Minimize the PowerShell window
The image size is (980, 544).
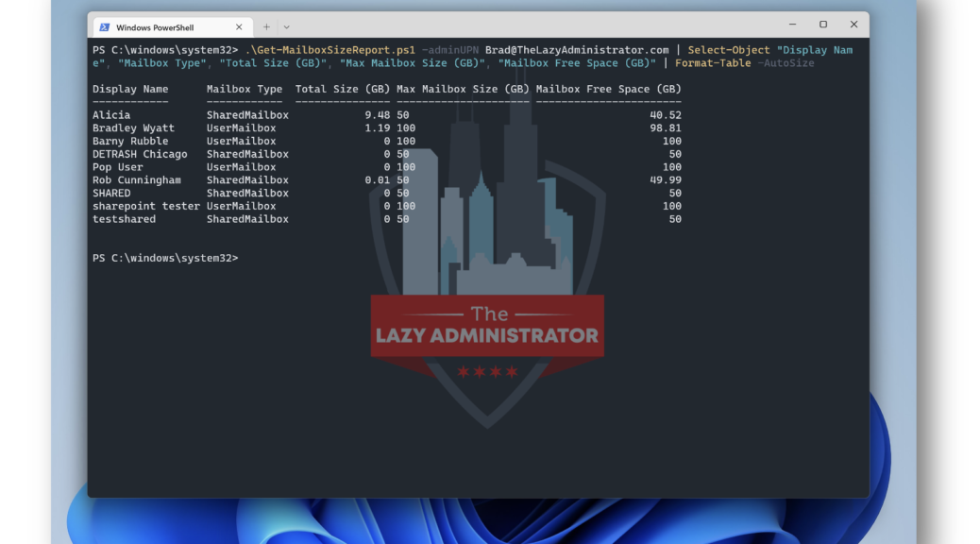[x=792, y=25]
